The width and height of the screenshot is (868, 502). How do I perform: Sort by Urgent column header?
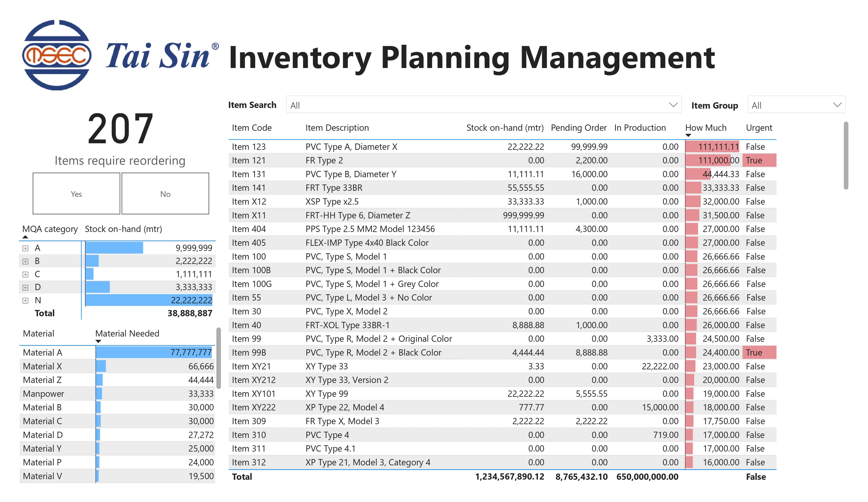point(759,128)
